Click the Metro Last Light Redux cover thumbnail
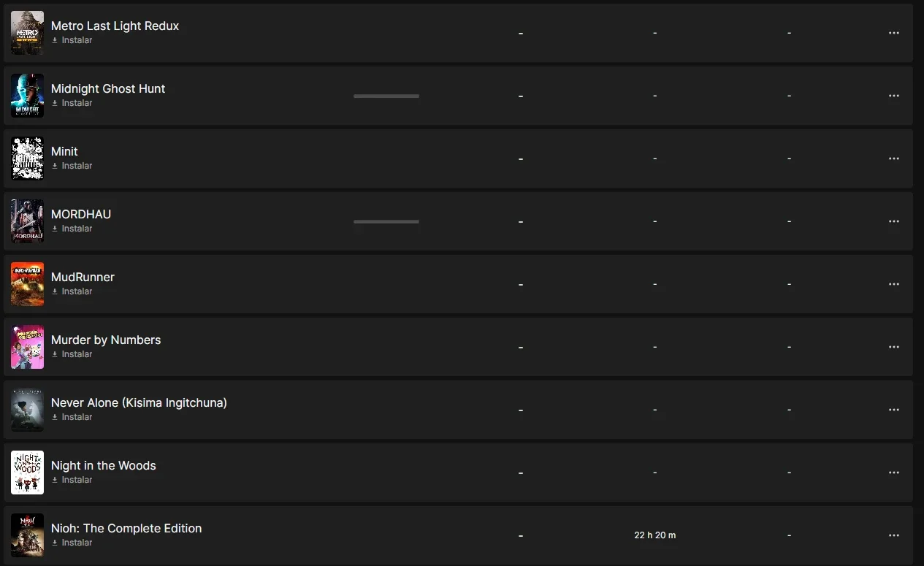The width and height of the screenshot is (924, 566). [27, 33]
